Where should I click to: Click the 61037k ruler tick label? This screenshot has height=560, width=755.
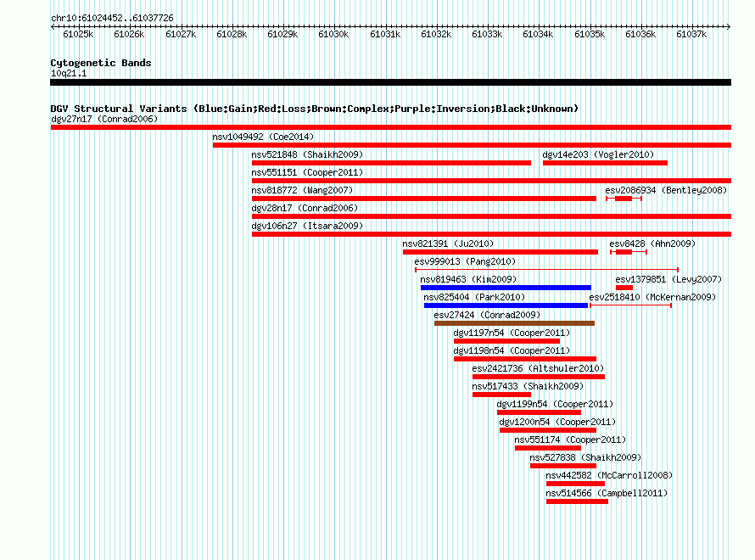click(691, 34)
